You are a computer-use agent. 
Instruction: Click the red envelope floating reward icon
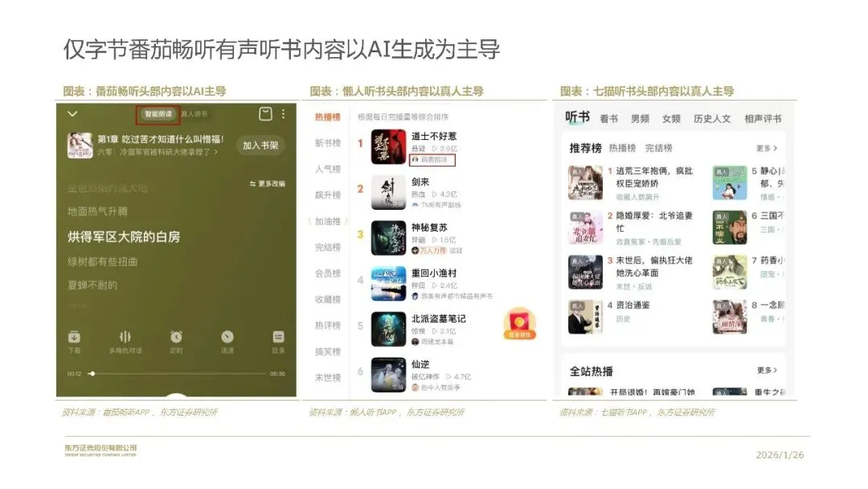point(519,323)
